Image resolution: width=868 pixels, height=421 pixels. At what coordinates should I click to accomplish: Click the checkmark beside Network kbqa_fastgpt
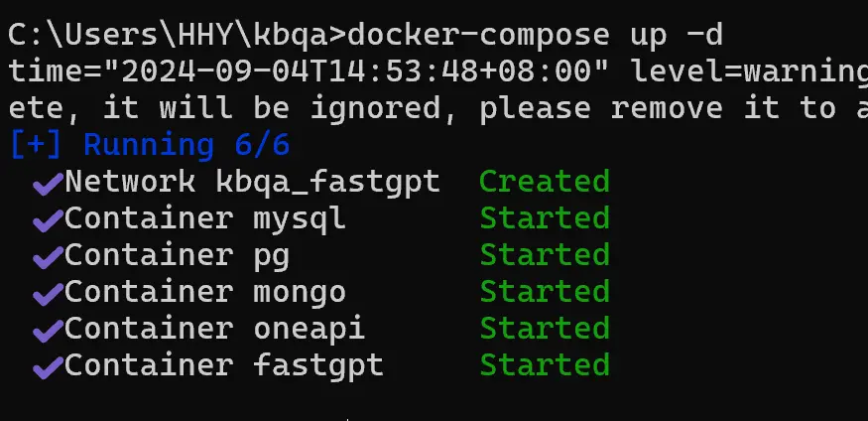(47, 185)
